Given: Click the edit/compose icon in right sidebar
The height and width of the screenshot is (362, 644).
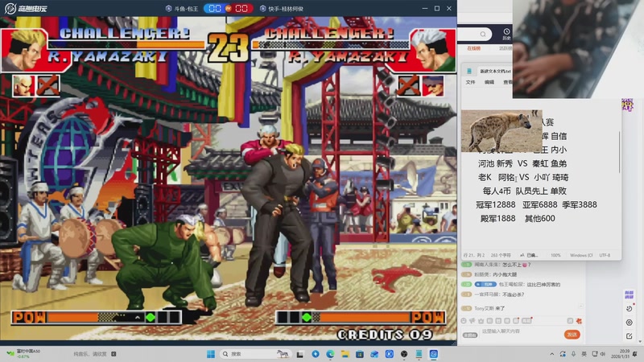Looking at the screenshot, I should 630,336.
